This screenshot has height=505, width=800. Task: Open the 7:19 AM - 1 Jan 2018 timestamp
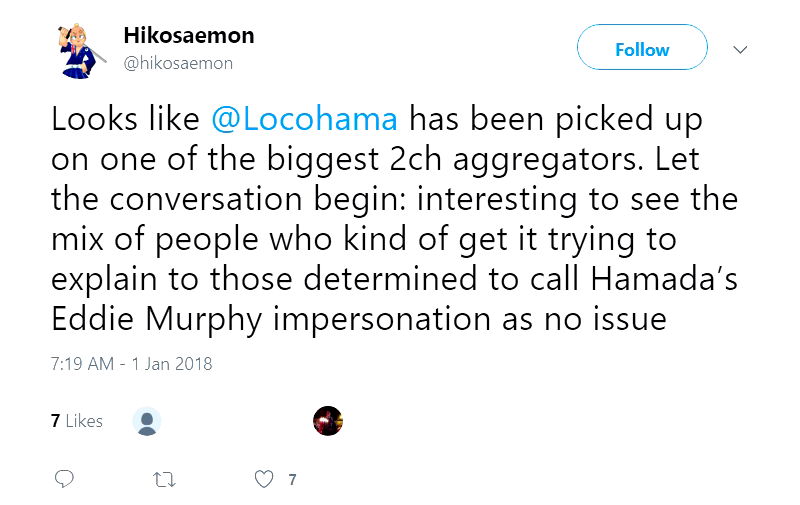point(131,364)
